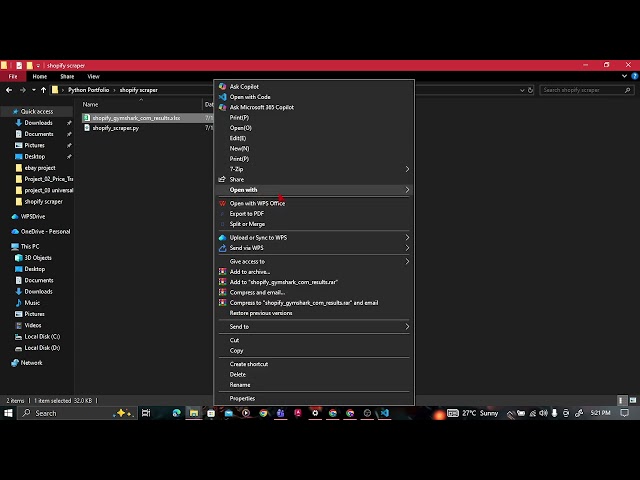
Task: Open the address bar history dropdown
Action: (522, 90)
